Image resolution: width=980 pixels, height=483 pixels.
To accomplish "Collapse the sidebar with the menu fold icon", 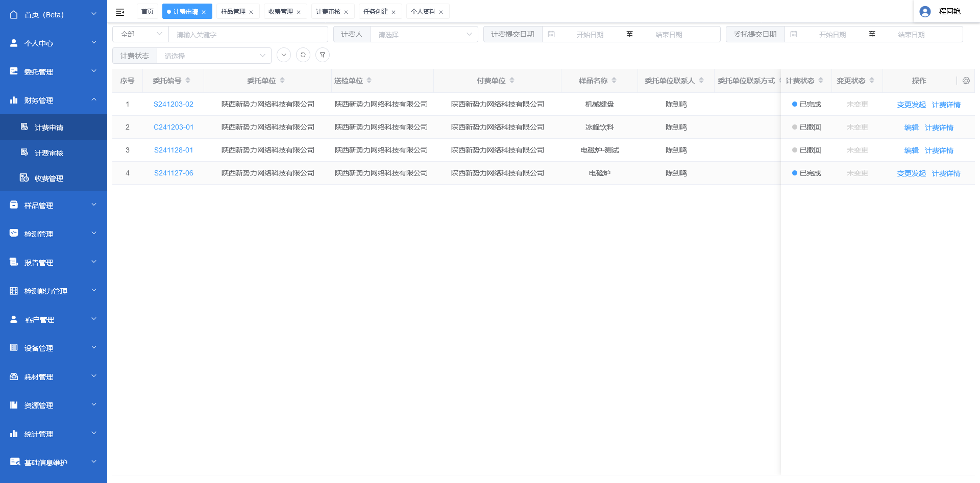I will [x=120, y=12].
